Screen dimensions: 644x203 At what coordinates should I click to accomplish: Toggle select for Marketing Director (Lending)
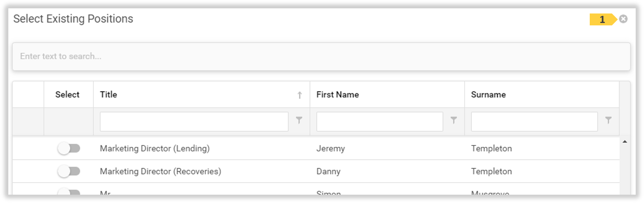click(x=69, y=149)
